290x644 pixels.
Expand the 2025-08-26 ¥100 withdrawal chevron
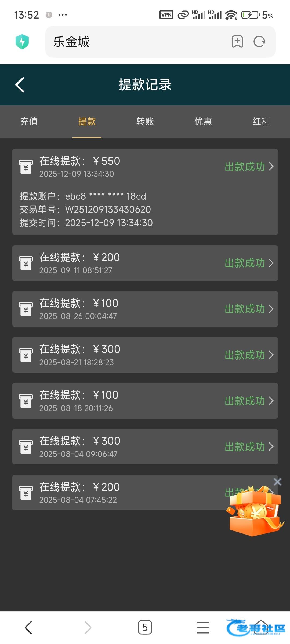pos(271,309)
